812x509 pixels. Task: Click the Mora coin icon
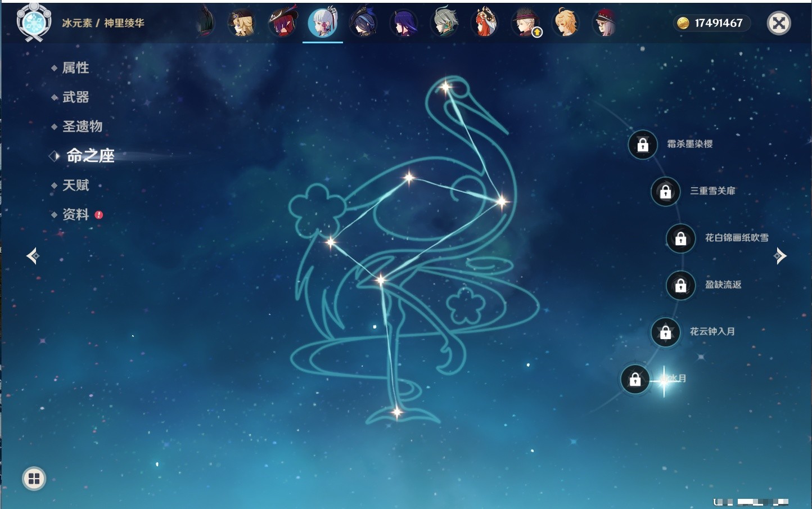coord(683,23)
